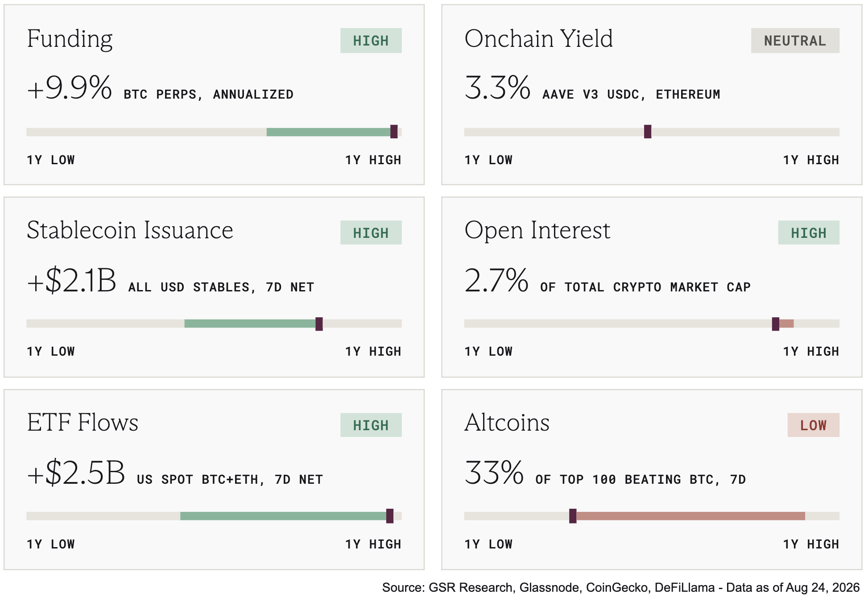Screen dimensions: 868x598
Task: Click the Onchain Yield NEUTRAL badge
Action: [795, 41]
